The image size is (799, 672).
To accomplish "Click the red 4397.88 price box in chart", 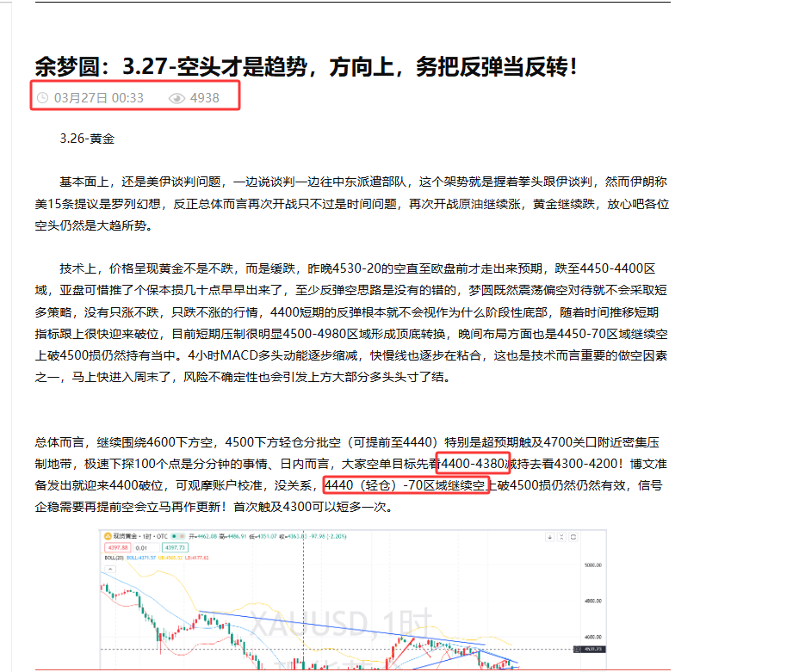I will [118, 548].
